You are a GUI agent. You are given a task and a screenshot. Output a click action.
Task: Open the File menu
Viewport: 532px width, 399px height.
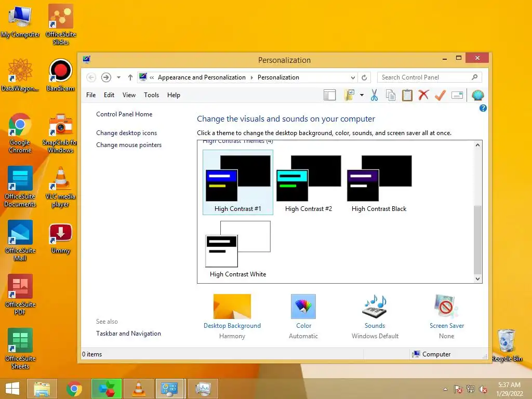pyautogui.click(x=91, y=95)
